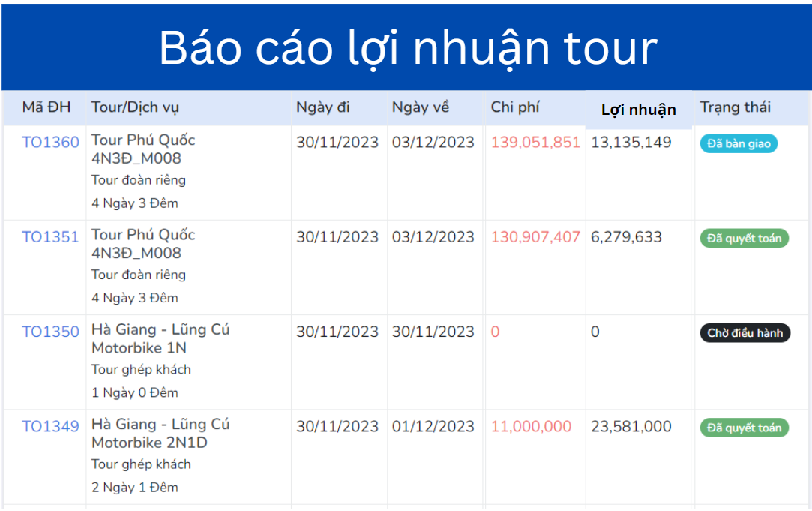Image resolution: width=812 pixels, height=511 pixels.
Task: Click departure date 30/11/2023 in TO1360 row
Action: (337, 142)
